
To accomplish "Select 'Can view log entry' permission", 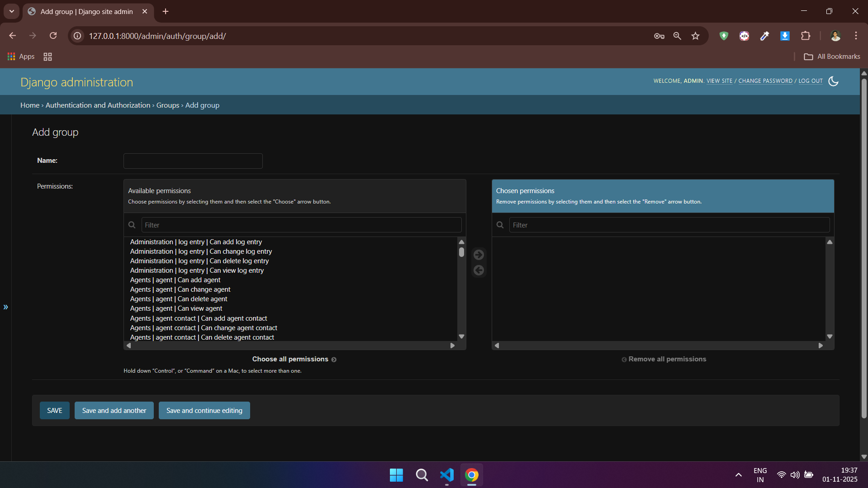I will [291, 270].
